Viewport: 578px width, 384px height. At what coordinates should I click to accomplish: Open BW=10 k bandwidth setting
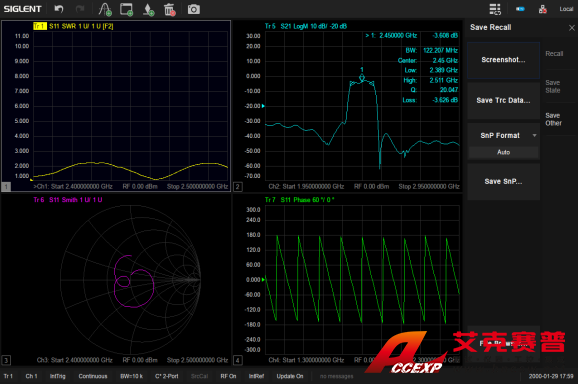(x=132, y=376)
